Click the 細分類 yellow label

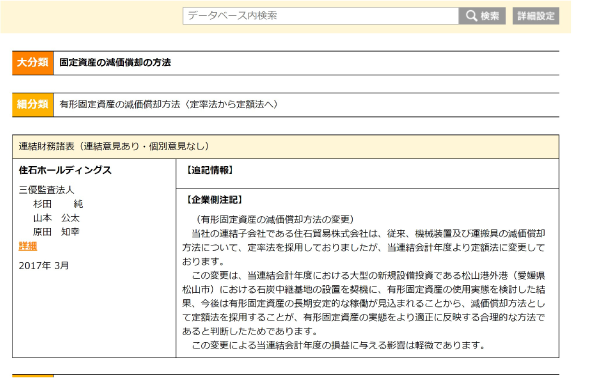[33, 104]
